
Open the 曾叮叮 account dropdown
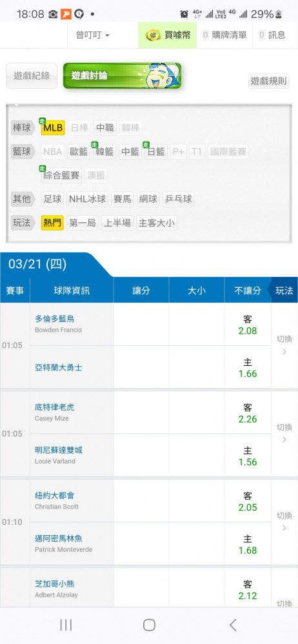point(93,35)
